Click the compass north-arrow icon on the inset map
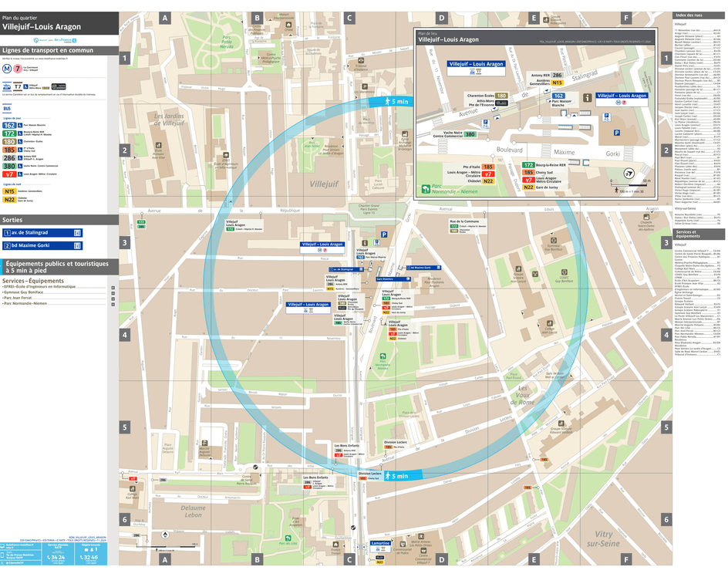The height and width of the screenshot is (577, 728). click(629, 171)
